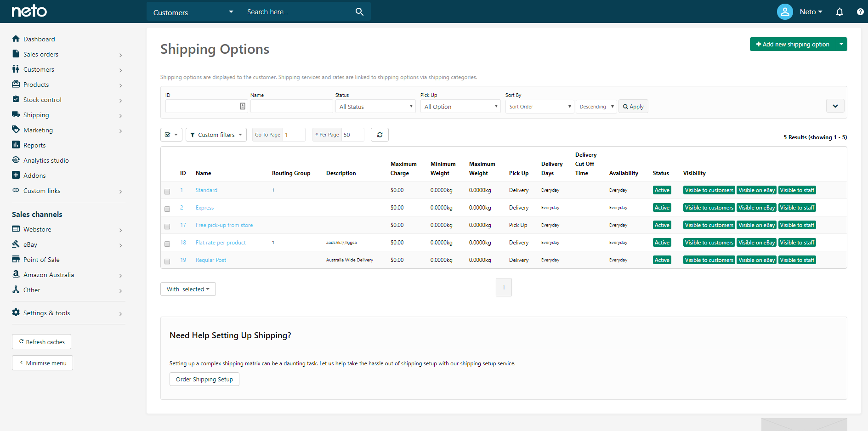
Task: Click the Per Page number input
Action: point(353,135)
